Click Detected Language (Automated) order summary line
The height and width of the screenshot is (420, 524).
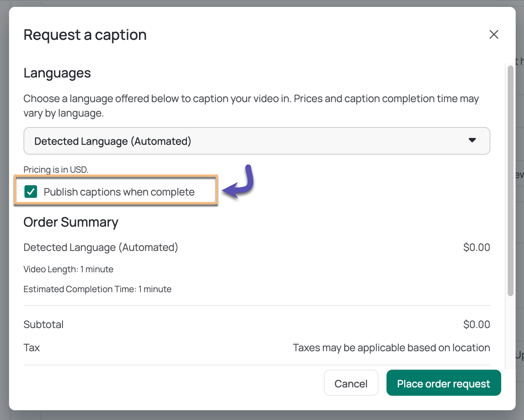click(x=101, y=247)
